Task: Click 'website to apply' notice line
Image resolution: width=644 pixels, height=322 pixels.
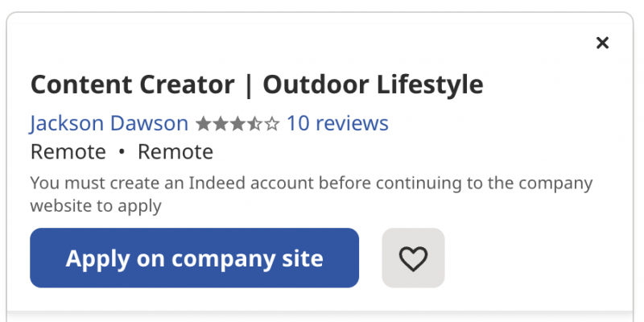Action: click(x=96, y=206)
